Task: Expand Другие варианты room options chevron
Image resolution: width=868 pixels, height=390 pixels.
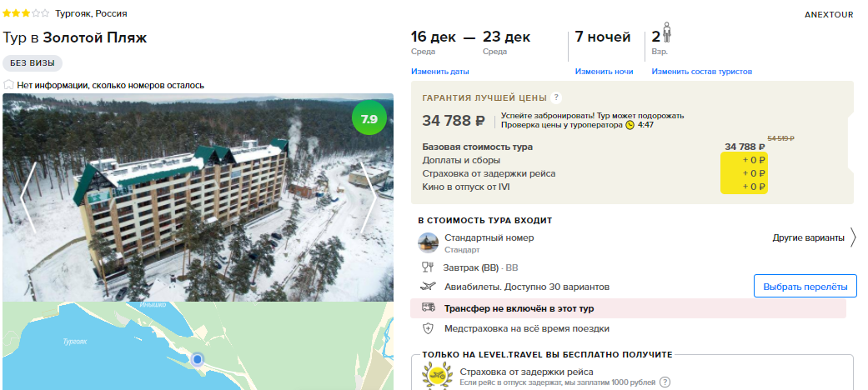Action: coord(852,237)
